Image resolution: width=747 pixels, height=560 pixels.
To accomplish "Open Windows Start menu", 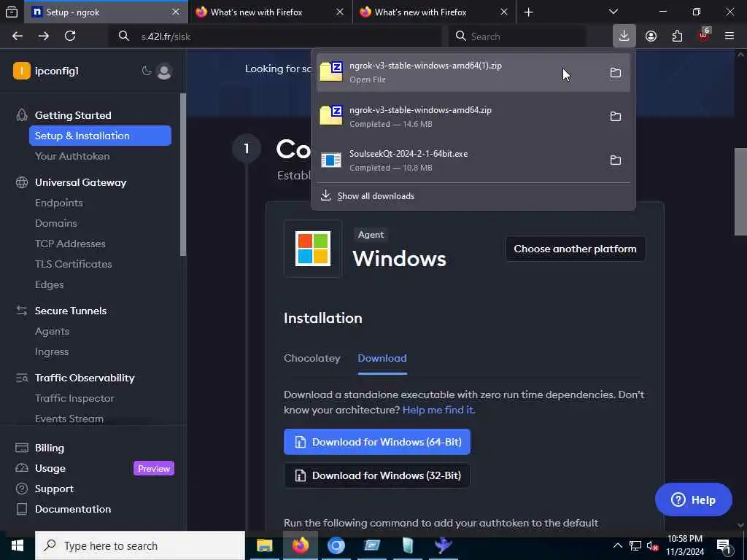I will coord(18,545).
